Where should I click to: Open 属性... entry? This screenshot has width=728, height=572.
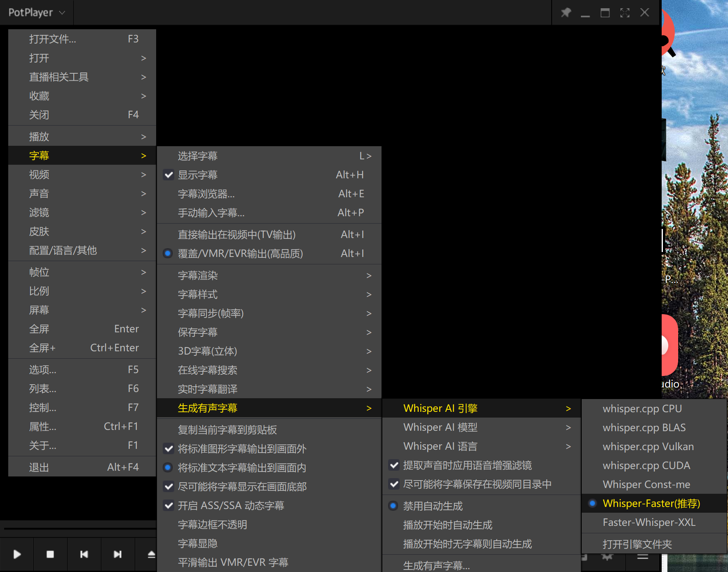coord(82,427)
